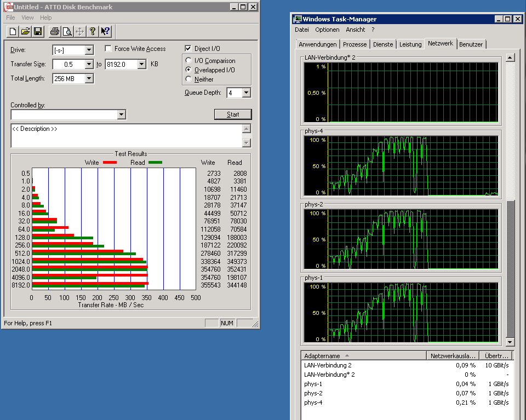Image resolution: width=526 pixels, height=420 pixels.
Task: Open Datei menu in Task-Manager
Action: (301, 30)
